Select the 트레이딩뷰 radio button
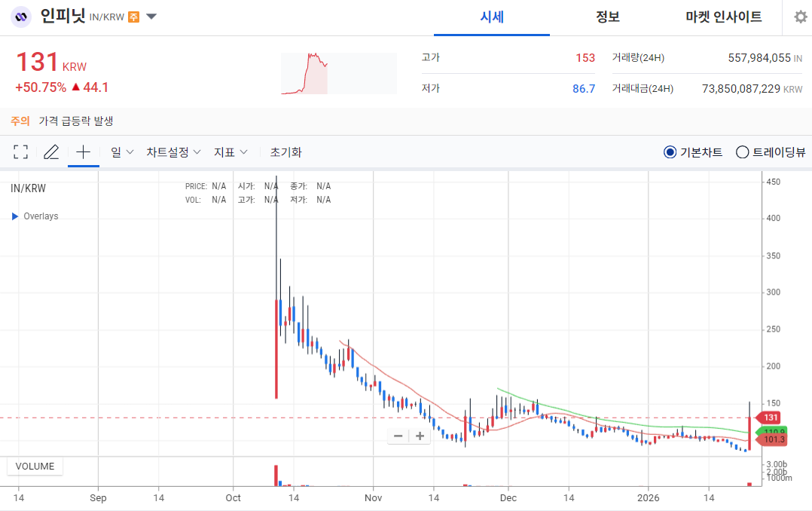Viewport: 812px width, 511px height. coord(742,151)
